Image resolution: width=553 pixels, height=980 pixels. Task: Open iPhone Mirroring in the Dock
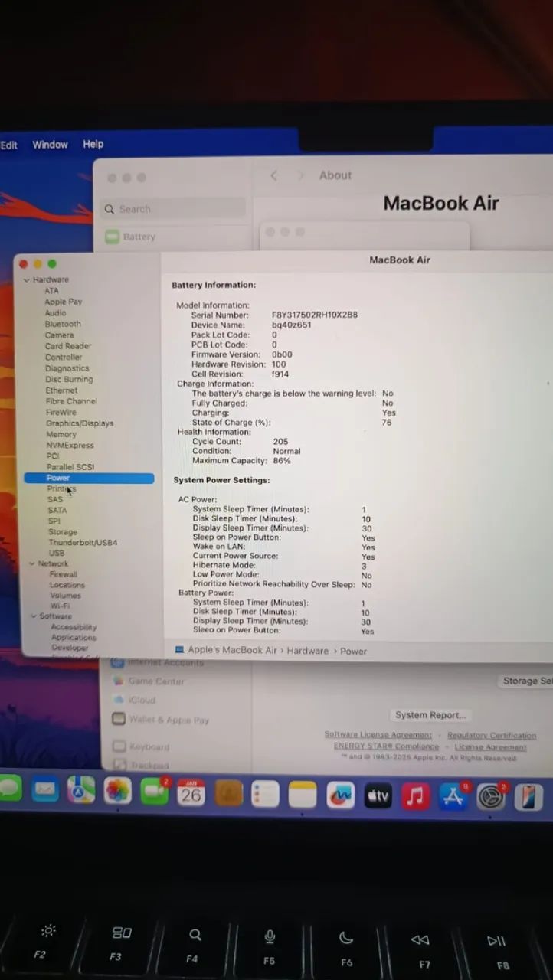click(528, 798)
